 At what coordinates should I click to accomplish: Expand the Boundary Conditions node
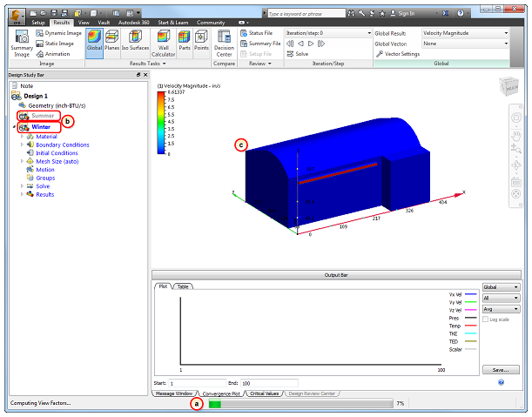22,145
